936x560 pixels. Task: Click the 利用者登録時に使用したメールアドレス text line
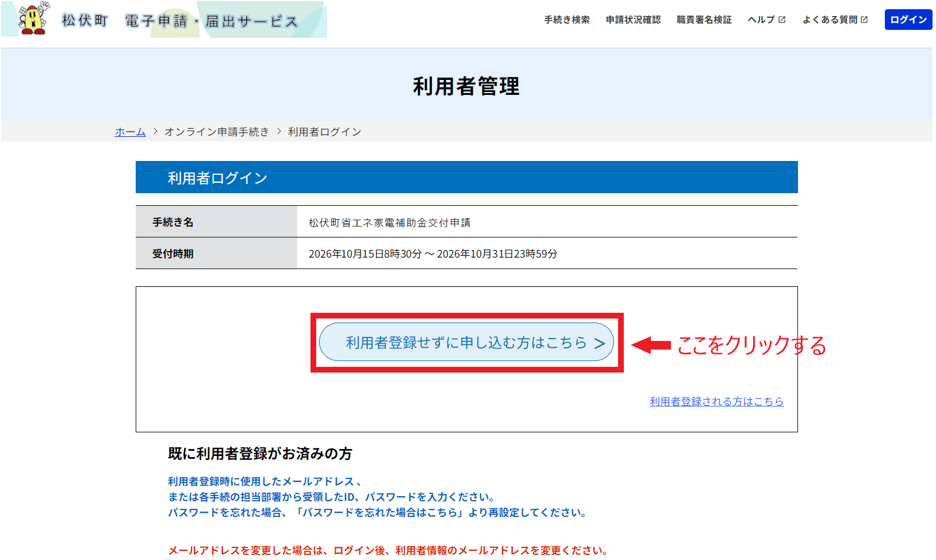(x=264, y=481)
